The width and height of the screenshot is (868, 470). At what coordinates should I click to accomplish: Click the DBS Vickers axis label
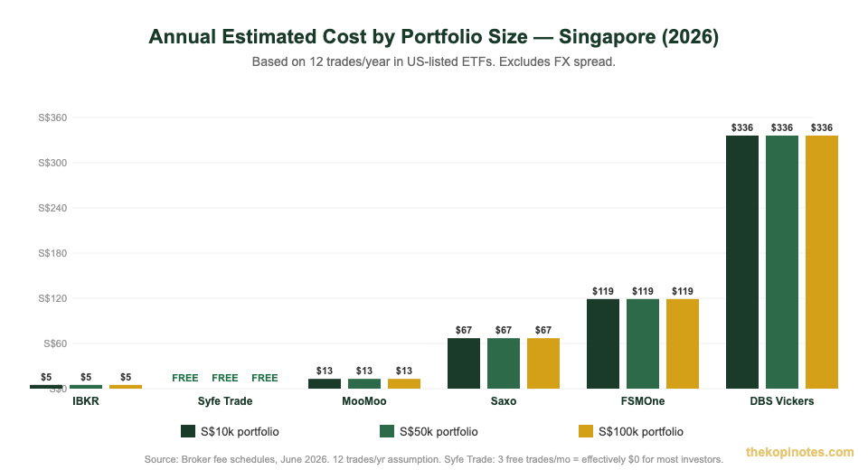tap(782, 401)
